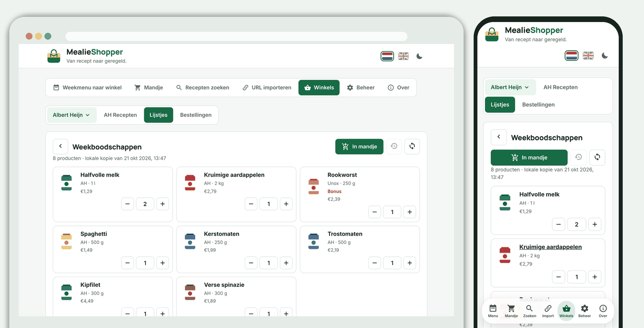Increase Halfvolle melk quantity on phone
The image size is (644, 328).
pyautogui.click(x=594, y=224)
